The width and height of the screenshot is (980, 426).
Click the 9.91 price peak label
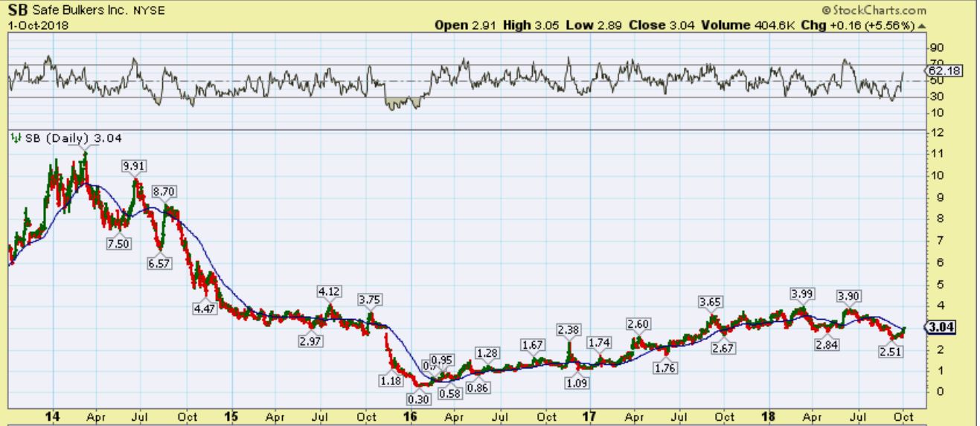(133, 167)
